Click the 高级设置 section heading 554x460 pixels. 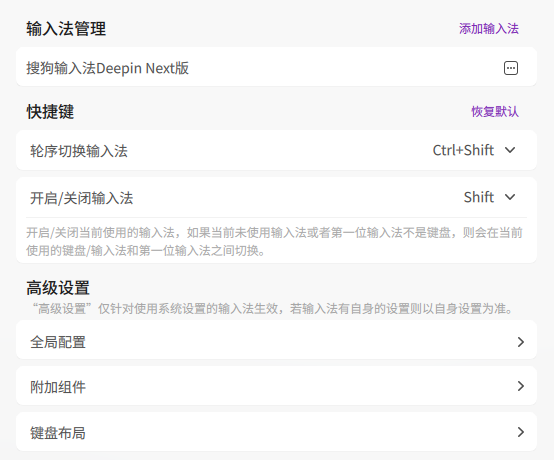click(x=58, y=288)
